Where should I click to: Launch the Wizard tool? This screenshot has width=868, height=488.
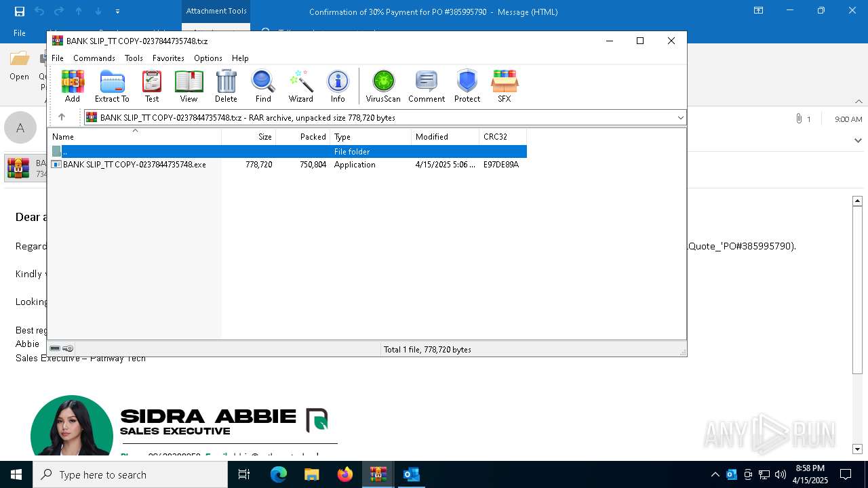point(301,86)
